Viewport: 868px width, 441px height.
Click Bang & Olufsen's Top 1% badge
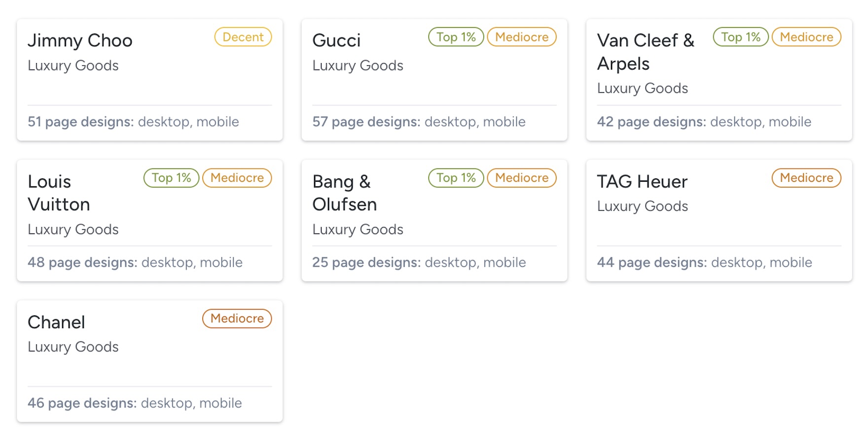pos(456,178)
